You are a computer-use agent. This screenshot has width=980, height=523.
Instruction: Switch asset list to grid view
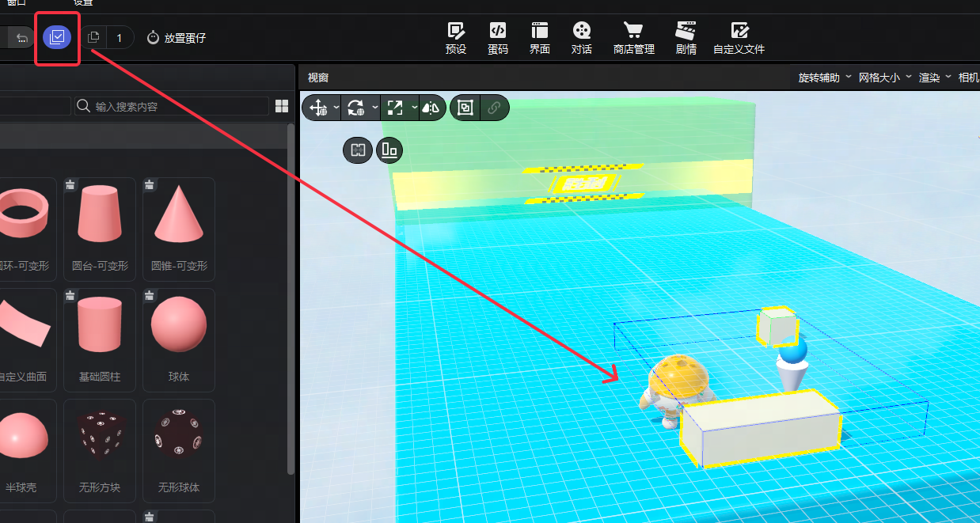click(282, 106)
